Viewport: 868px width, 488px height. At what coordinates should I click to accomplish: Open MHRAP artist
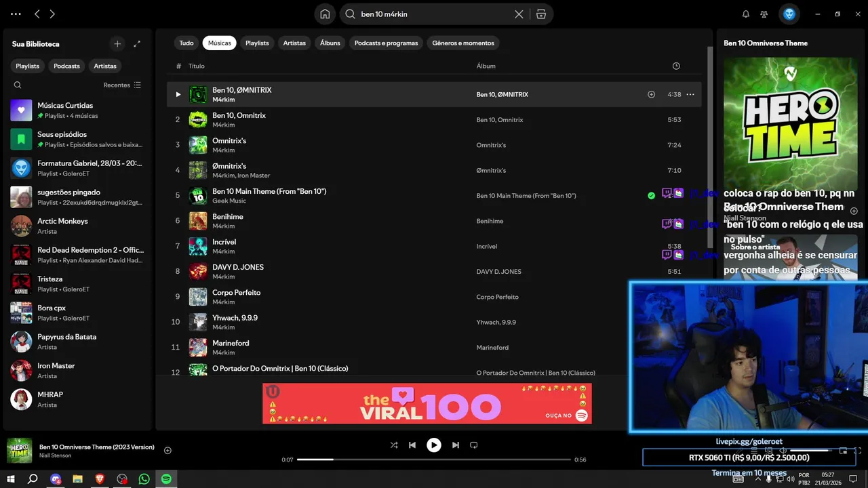pyautogui.click(x=77, y=399)
